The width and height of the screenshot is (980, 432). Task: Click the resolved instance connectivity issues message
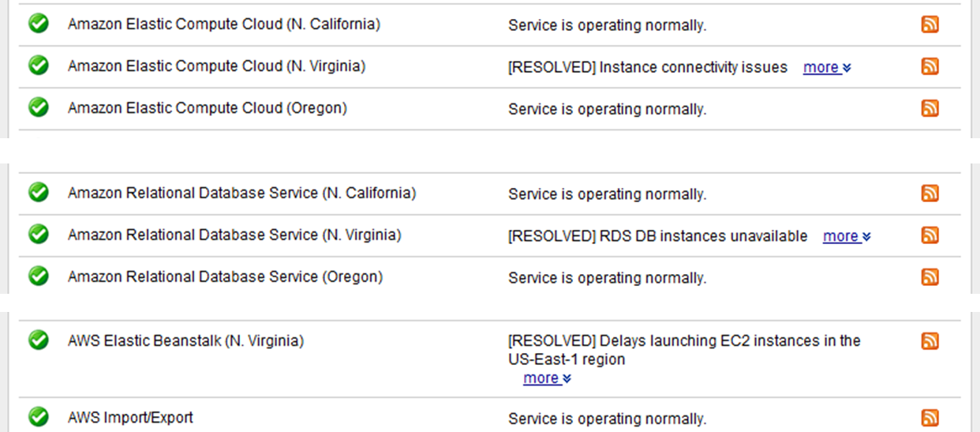(x=647, y=68)
